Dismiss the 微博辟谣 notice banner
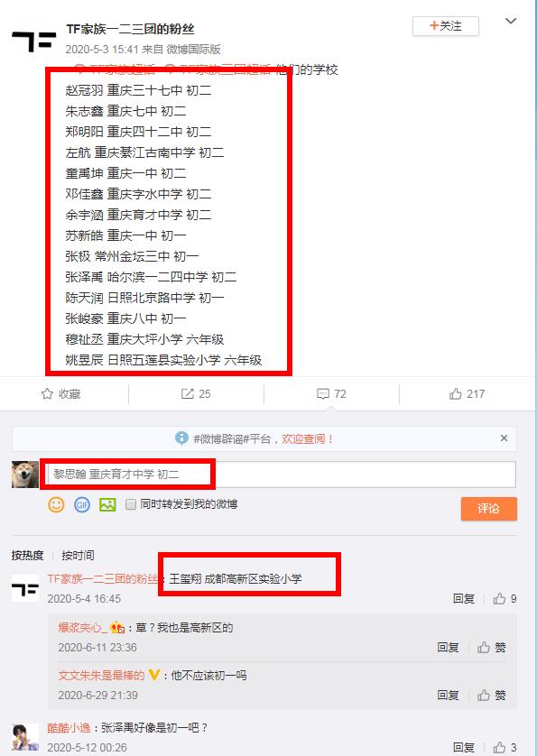The height and width of the screenshot is (756, 537). (x=504, y=438)
